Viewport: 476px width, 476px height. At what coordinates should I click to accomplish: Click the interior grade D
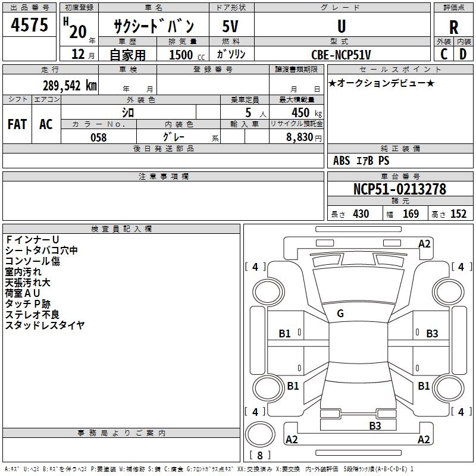(463, 54)
